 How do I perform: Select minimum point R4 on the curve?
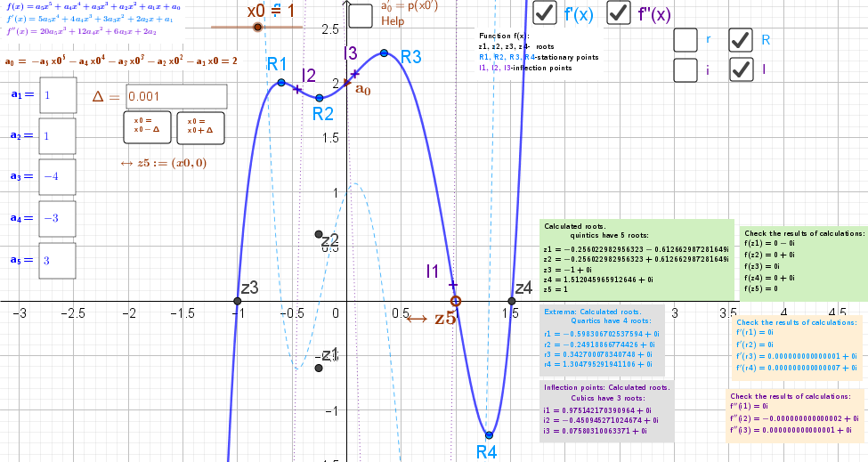point(489,435)
